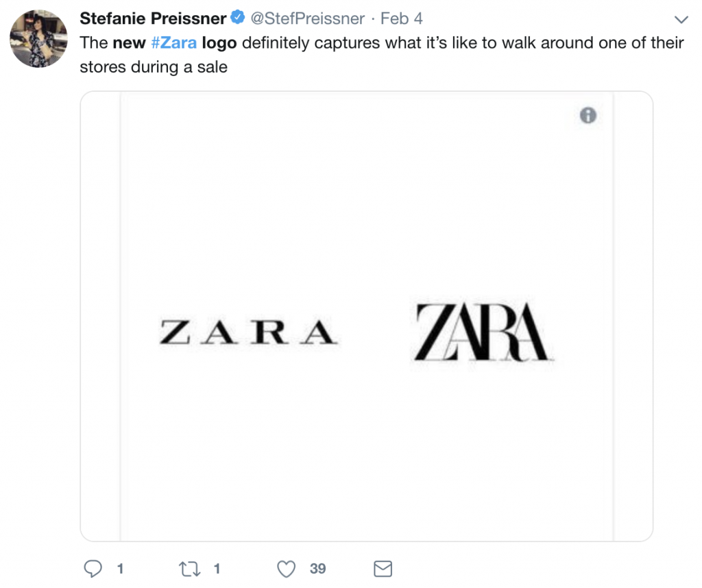Like the tweet with the heart icon
This screenshot has width=702, height=588.
click(x=287, y=569)
